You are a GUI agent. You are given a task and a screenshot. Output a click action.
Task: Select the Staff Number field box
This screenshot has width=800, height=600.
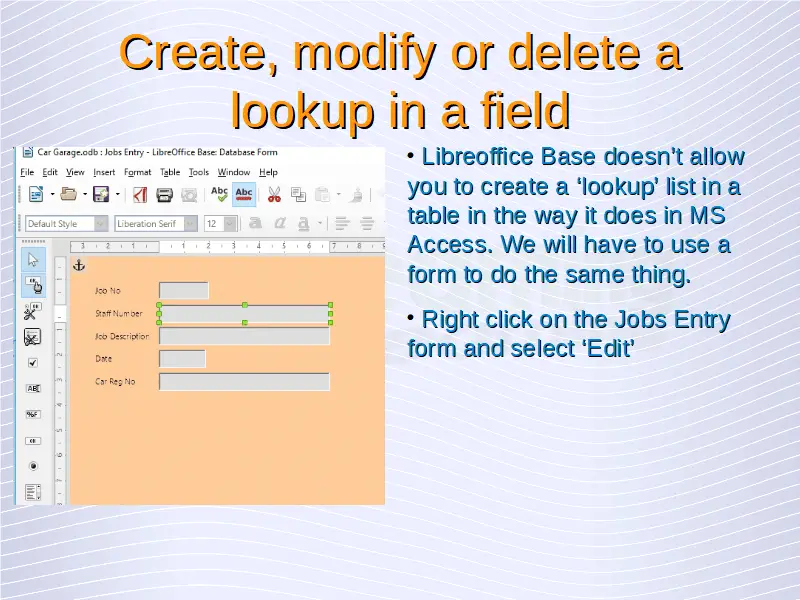(x=245, y=314)
